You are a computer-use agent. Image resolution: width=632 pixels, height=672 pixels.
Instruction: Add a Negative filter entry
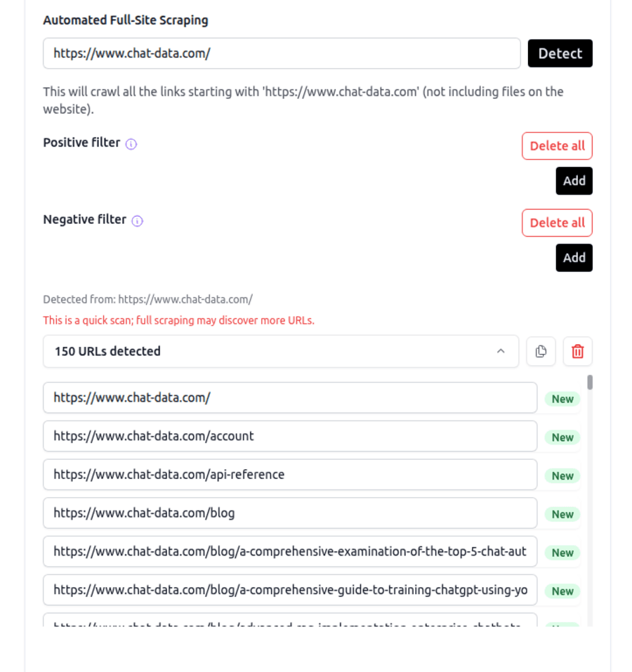click(x=574, y=257)
